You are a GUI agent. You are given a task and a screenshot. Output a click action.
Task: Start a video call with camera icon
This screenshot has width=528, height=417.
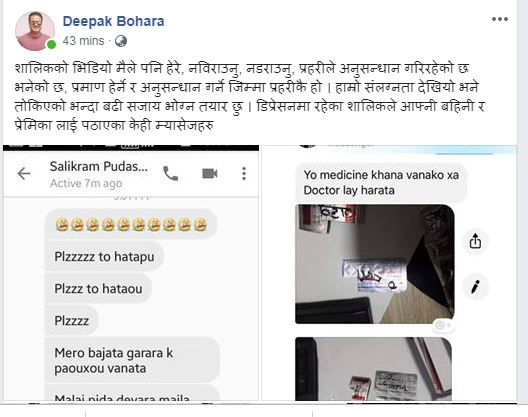[210, 174]
